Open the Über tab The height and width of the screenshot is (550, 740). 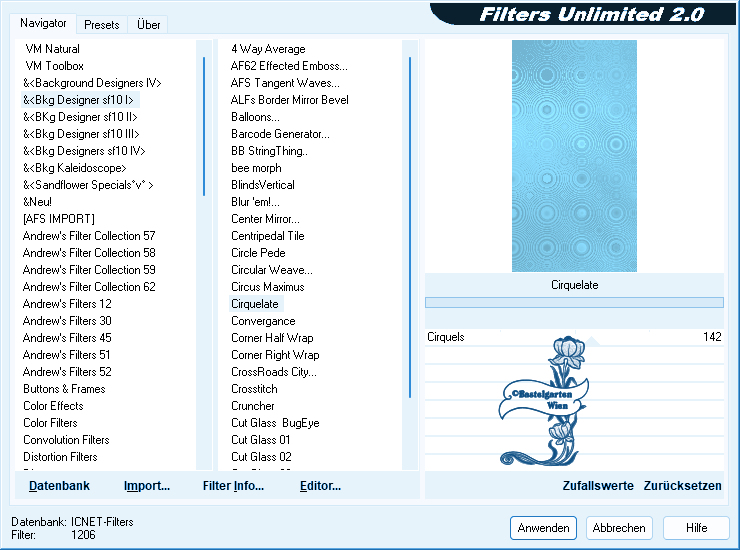tap(148, 25)
